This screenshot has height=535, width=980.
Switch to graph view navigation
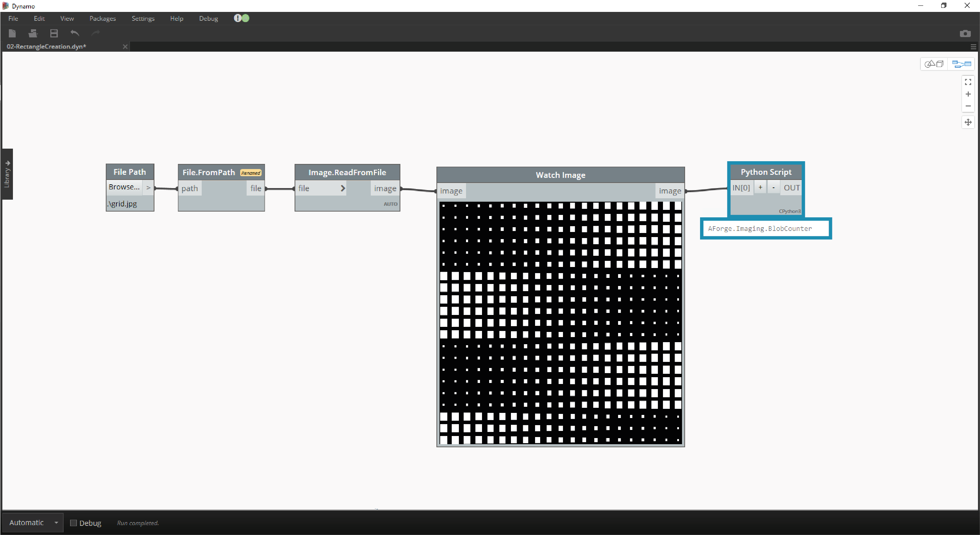(961, 64)
